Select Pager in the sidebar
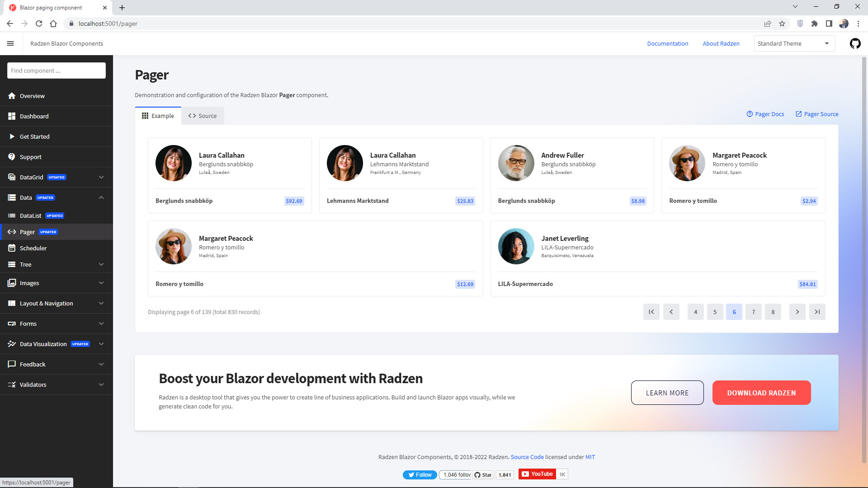Screen dimensions: 868x488 pyautogui.click(x=57, y=232)
